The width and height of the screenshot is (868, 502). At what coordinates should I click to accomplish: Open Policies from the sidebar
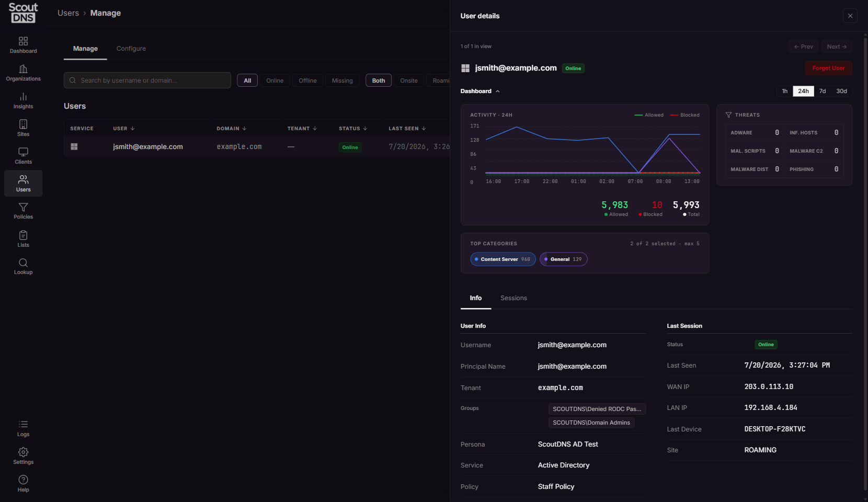click(23, 211)
